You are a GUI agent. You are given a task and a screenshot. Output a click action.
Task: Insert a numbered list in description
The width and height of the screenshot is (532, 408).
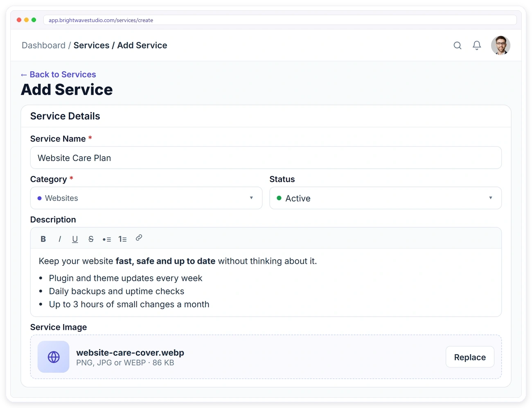pyautogui.click(x=122, y=239)
